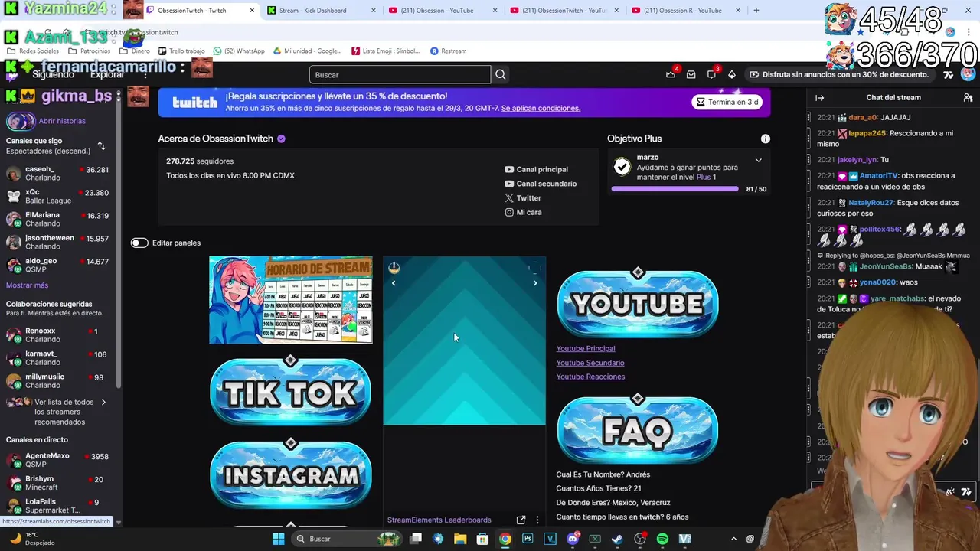The height and width of the screenshot is (551, 980).
Task: Click the bits diamond icon in header
Action: 732,74
